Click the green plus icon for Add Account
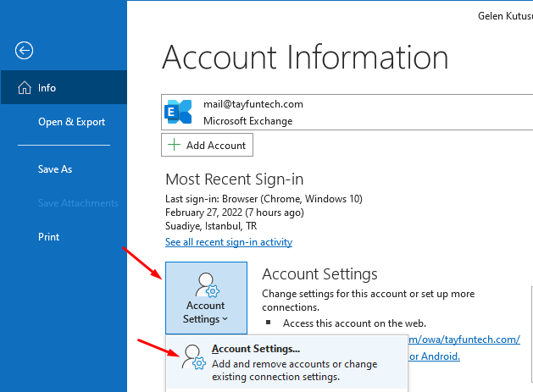The height and width of the screenshot is (392, 533). click(x=175, y=145)
